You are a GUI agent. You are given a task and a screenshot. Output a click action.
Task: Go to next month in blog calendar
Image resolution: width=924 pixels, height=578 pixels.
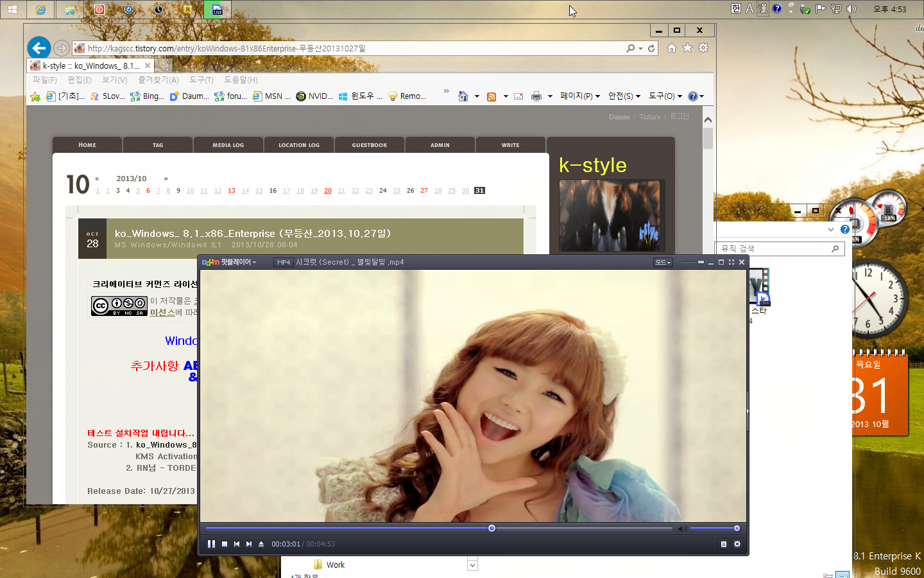(166, 179)
